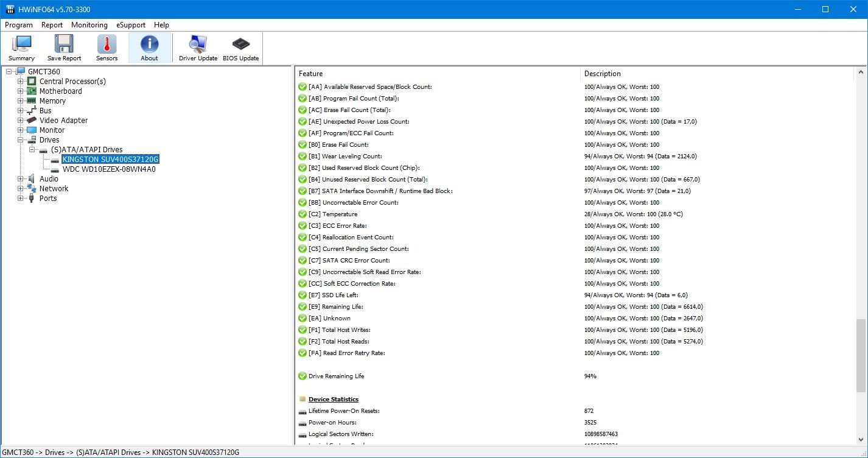Viewport: 868px width, 458px height.
Task: Collapse the Drives node
Action: [x=21, y=140]
